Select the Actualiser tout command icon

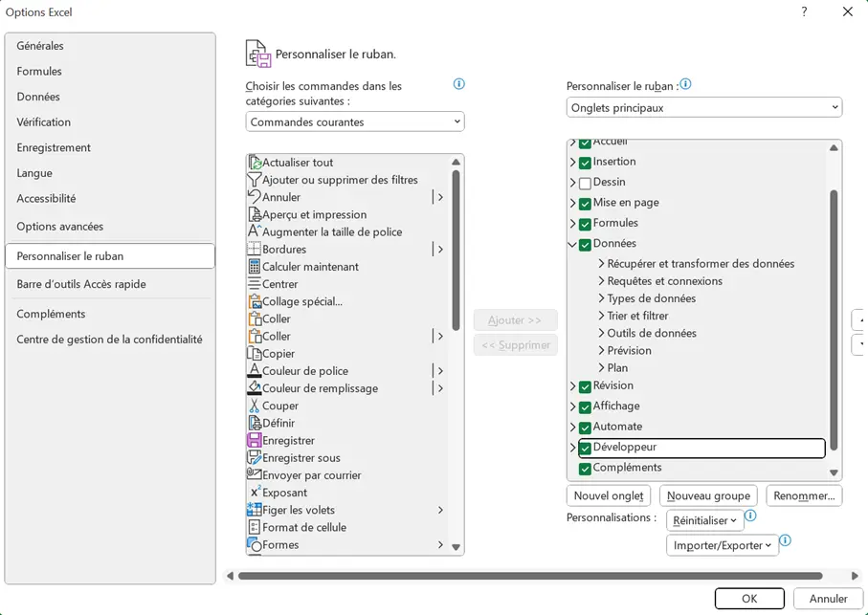pyautogui.click(x=255, y=163)
